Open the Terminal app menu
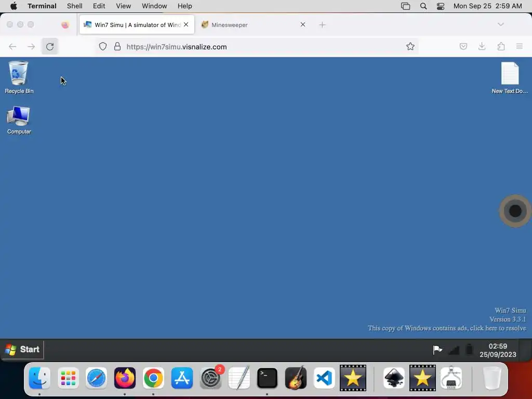The width and height of the screenshot is (532, 399). click(42, 6)
